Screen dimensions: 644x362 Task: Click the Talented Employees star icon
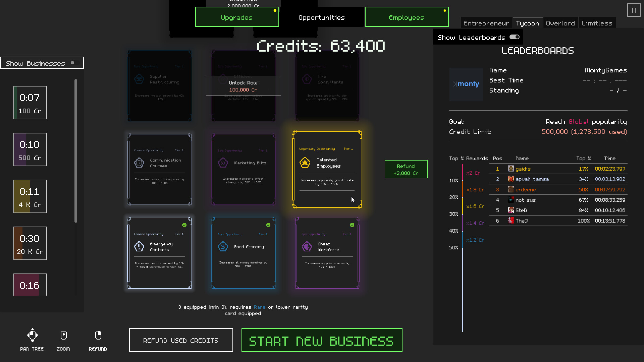click(305, 163)
